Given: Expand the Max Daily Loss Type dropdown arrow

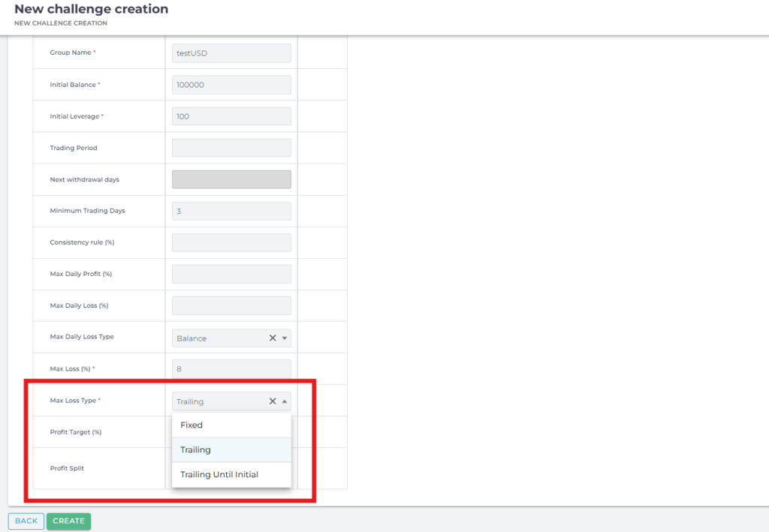Looking at the screenshot, I should [x=285, y=338].
